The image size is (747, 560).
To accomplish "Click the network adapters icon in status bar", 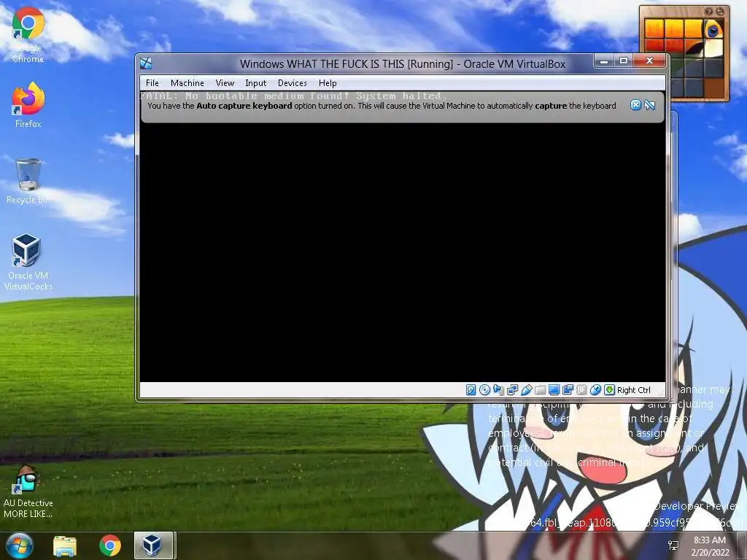I will pyautogui.click(x=513, y=390).
